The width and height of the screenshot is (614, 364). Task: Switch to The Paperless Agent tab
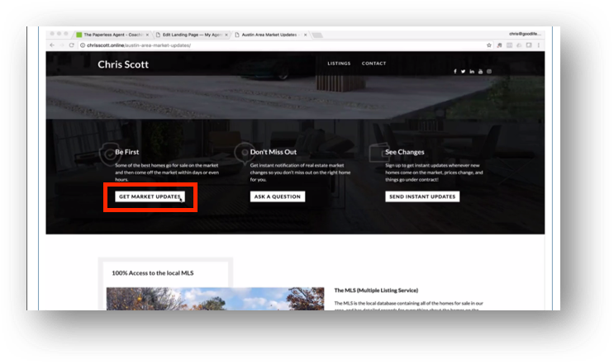click(112, 35)
